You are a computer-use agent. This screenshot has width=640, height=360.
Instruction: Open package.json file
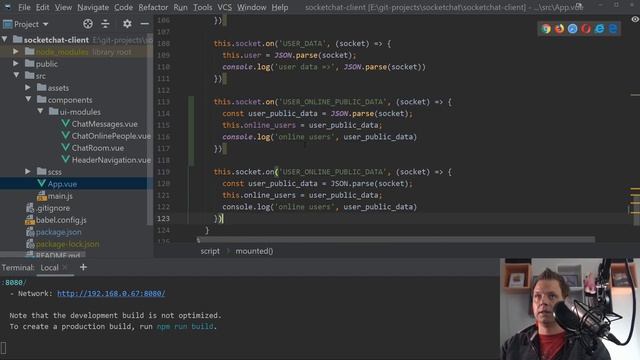click(58, 232)
